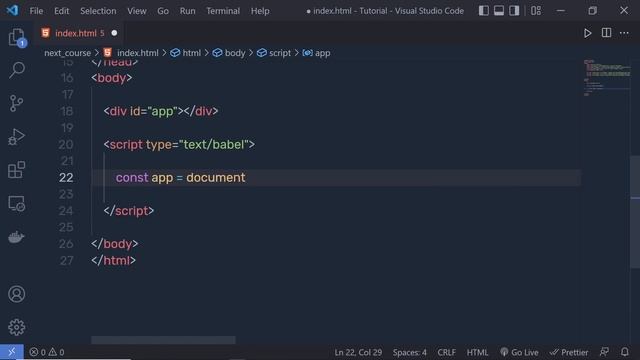
Task: Click the <body> opening tag
Action: point(112,78)
